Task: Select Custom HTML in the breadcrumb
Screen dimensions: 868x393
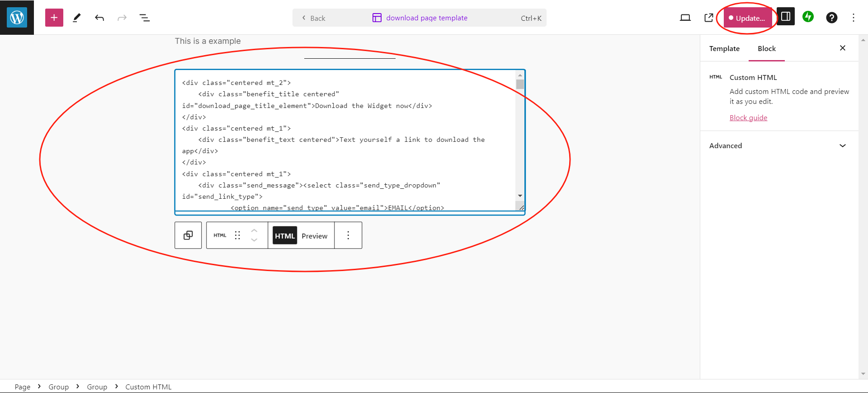Action: [x=148, y=387]
